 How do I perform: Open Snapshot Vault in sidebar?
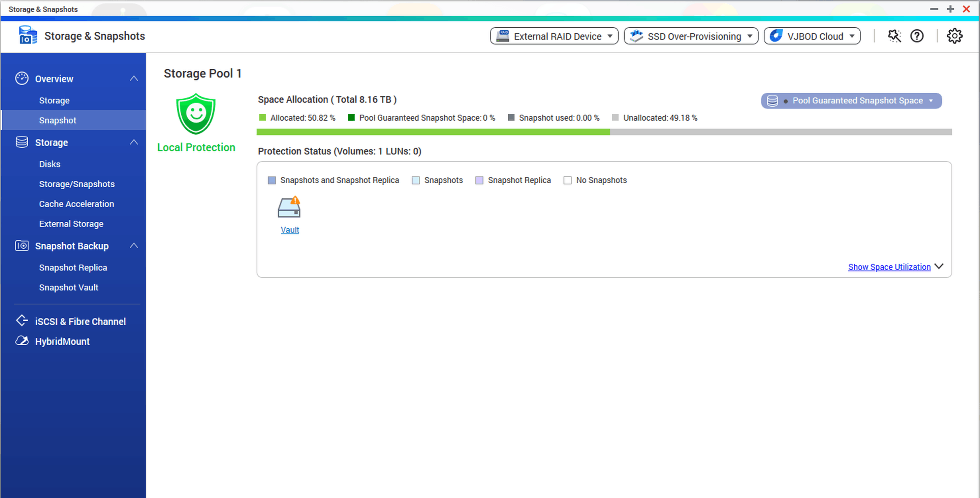click(x=68, y=288)
